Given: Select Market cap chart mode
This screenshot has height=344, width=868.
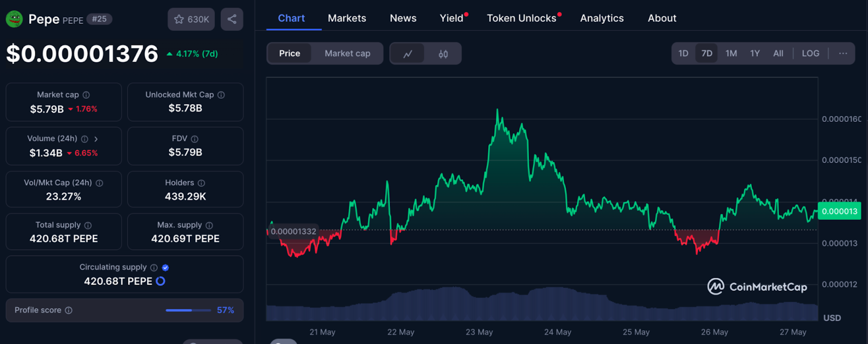Looking at the screenshot, I should click(x=348, y=54).
